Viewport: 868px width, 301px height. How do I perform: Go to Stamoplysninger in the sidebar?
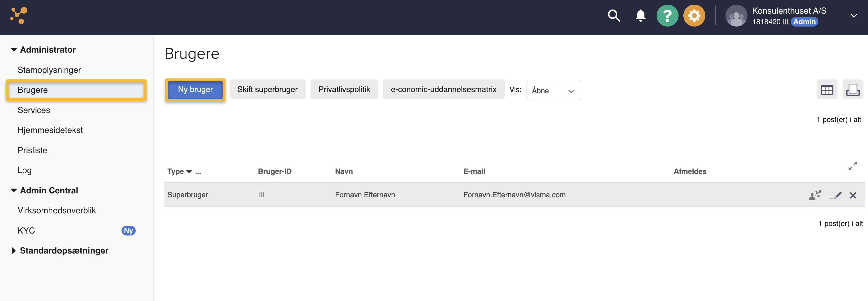tap(49, 70)
